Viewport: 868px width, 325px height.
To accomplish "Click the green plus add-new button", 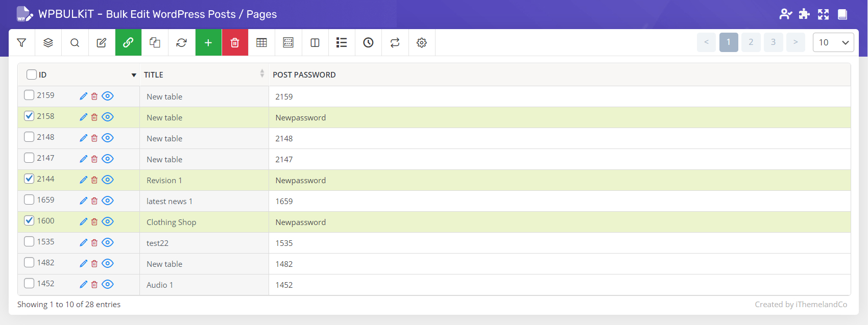I will 208,43.
